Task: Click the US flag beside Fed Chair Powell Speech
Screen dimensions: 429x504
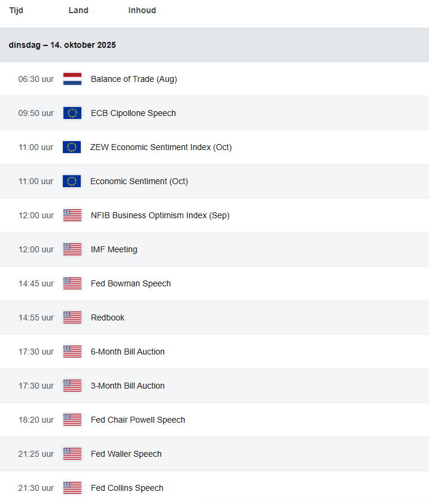Action: 72,420
